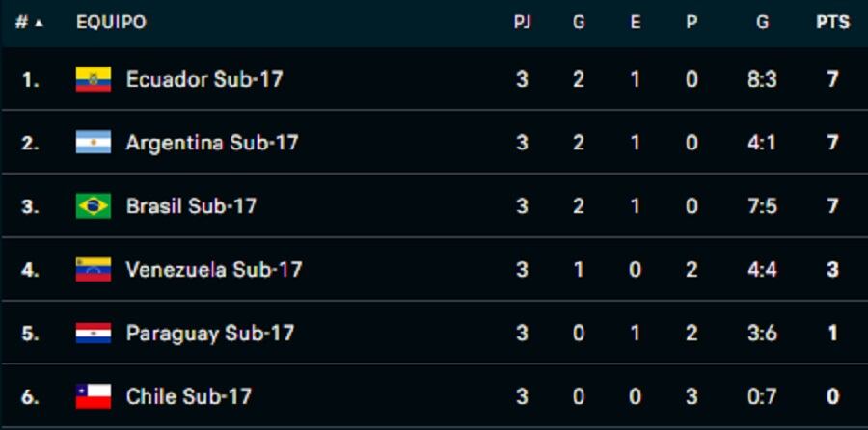Image resolution: width=868 pixels, height=430 pixels.
Task: Click the Ecuador flag icon
Action: point(93,79)
